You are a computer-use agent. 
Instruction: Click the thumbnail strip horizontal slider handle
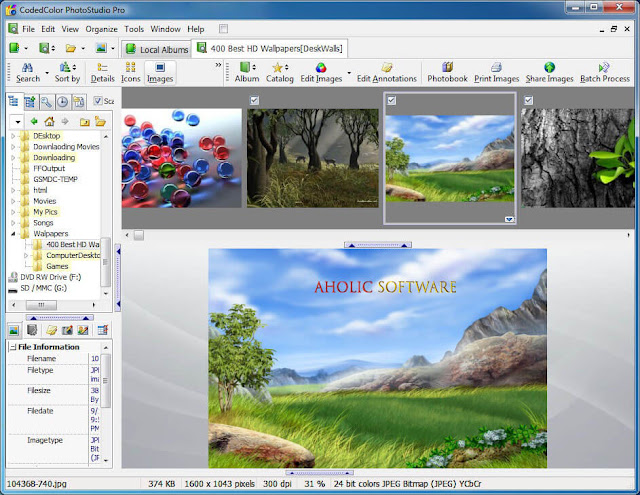pos(139,235)
